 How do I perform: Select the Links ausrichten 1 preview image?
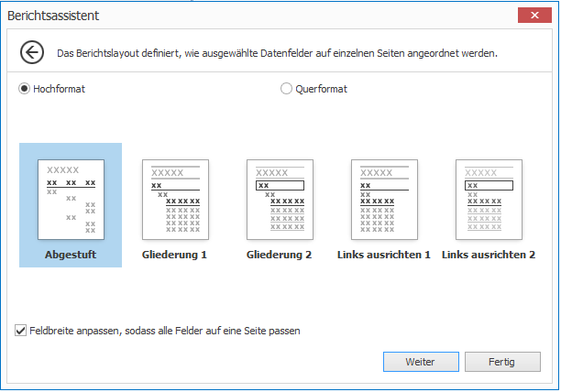click(384, 199)
